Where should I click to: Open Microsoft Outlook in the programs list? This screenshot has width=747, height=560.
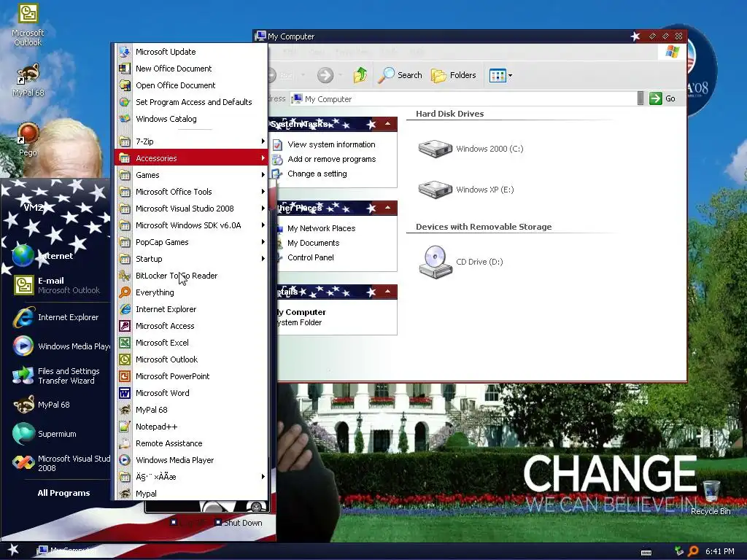pyautogui.click(x=190, y=359)
